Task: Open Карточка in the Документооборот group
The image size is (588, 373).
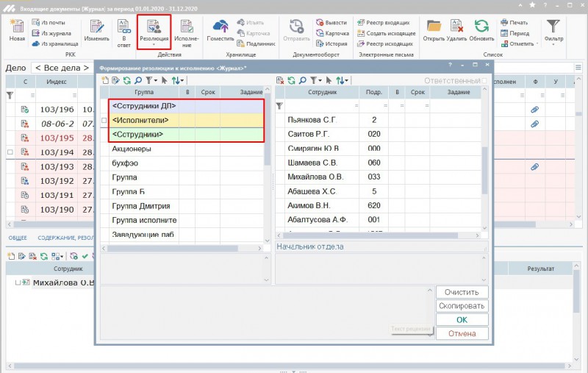Action: pyautogui.click(x=333, y=33)
